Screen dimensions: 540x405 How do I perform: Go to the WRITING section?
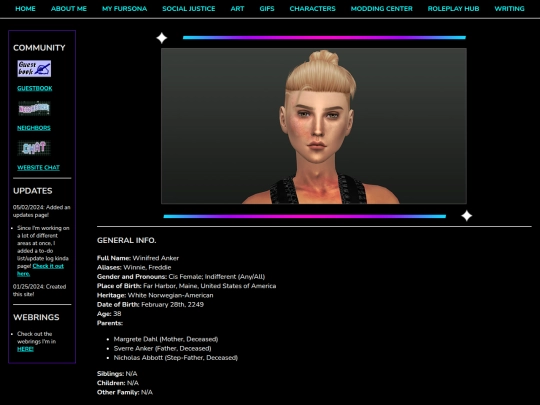point(509,9)
